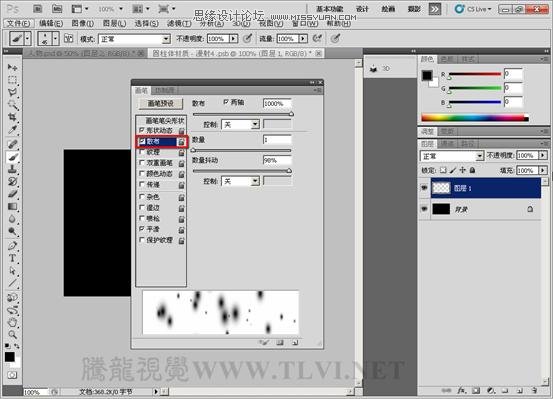Select the Clone Stamp tool
This screenshot has width=553, height=399.
pyautogui.click(x=12, y=169)
